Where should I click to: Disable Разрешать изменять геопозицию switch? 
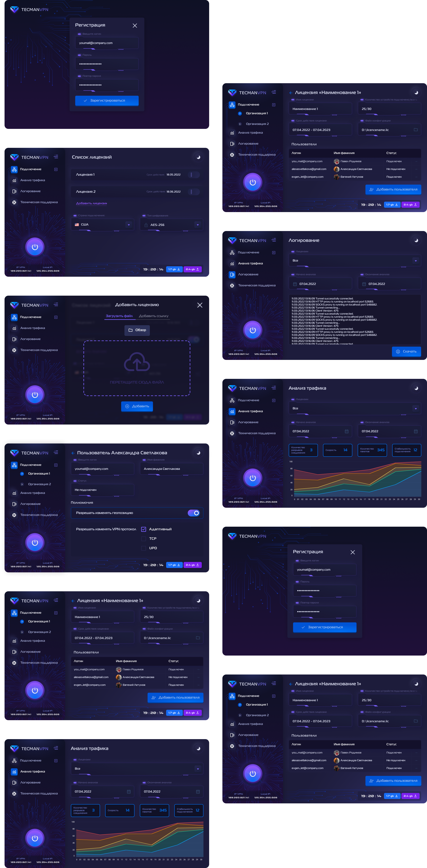pos(194,513)
